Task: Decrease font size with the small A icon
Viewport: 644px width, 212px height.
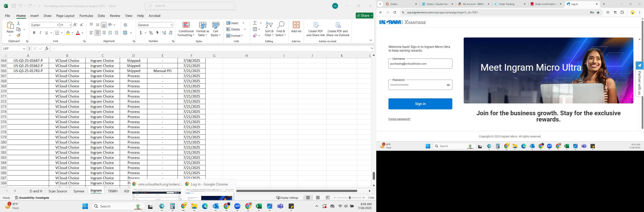Action: (x=81, y=25)
